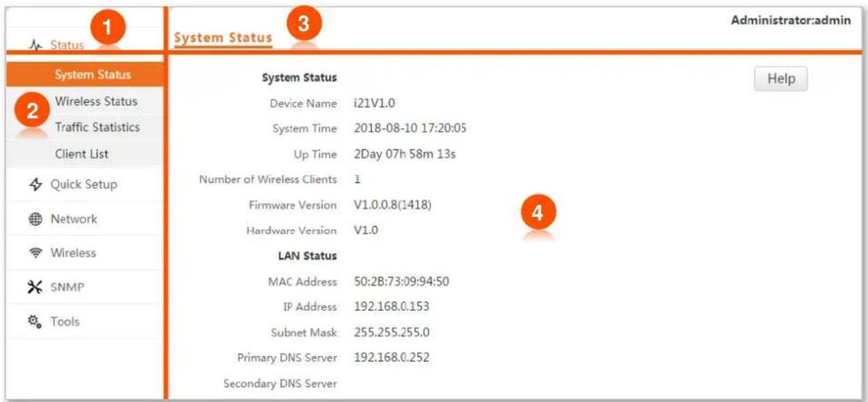Expand the Network menu
Image resolution: width=868 pixels, height=402 pixels.
pyautogui.click(x=74, y=219)
